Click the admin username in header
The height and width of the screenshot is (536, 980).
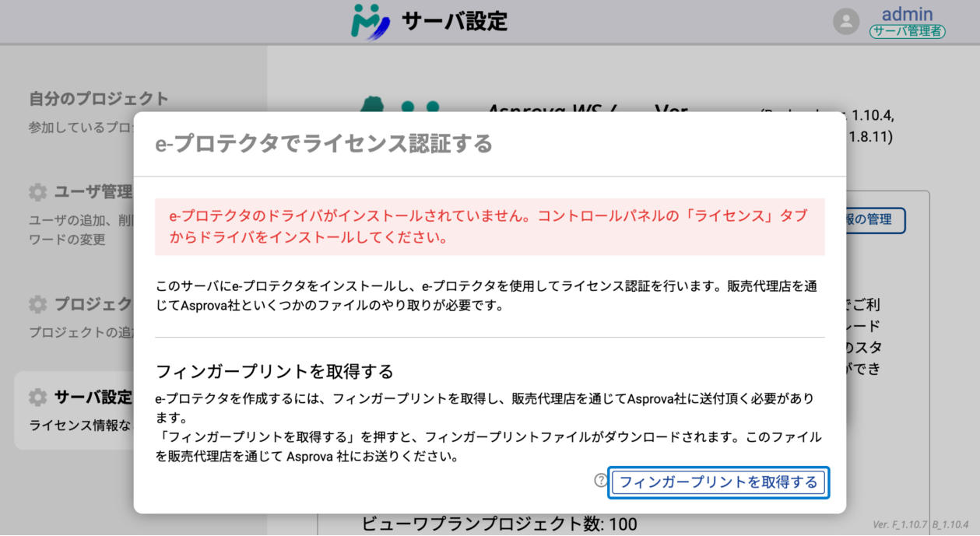907,14
